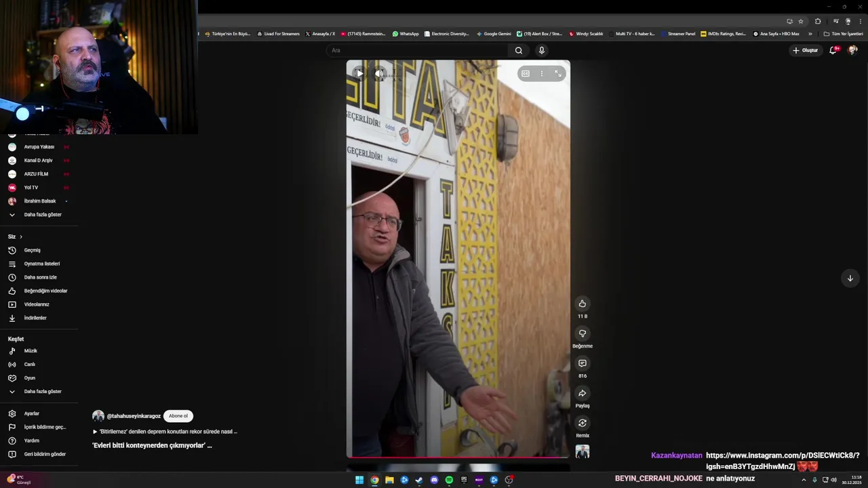Screen dimensions: 868x488
Task: Open the @tahahuseyinkaragoz channel link
Action: [134, 416]
